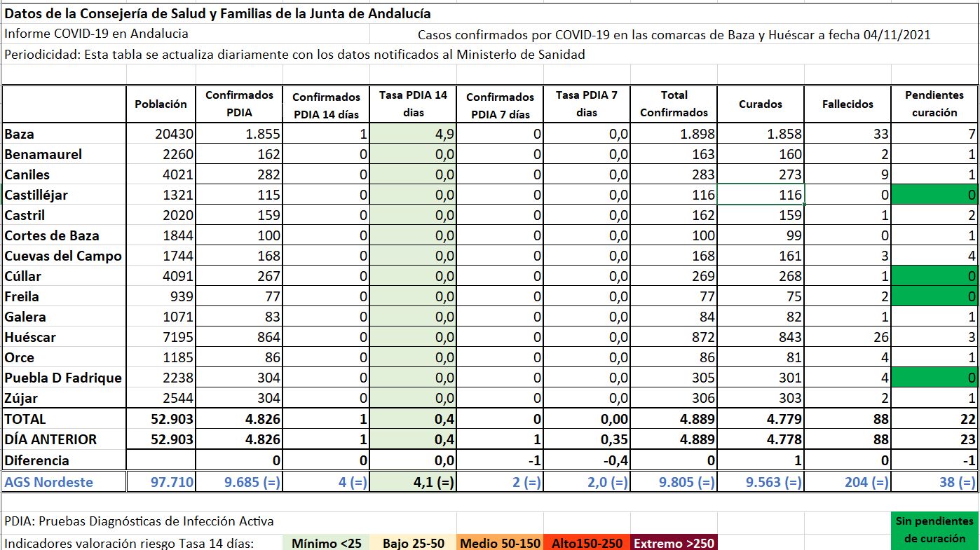Select the DÍA ANTERIOR row label
This screenshot has width=980, height=550.
tap(64, 439)
